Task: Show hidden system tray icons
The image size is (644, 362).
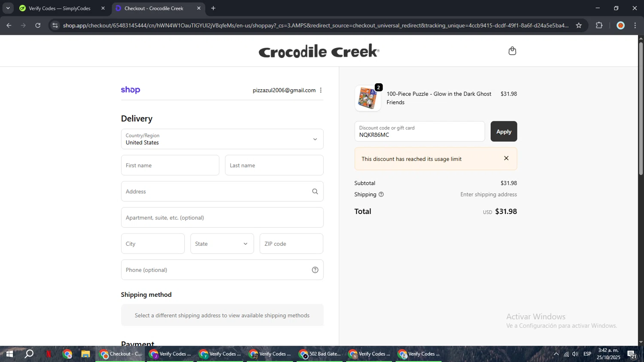Action: 556,354
